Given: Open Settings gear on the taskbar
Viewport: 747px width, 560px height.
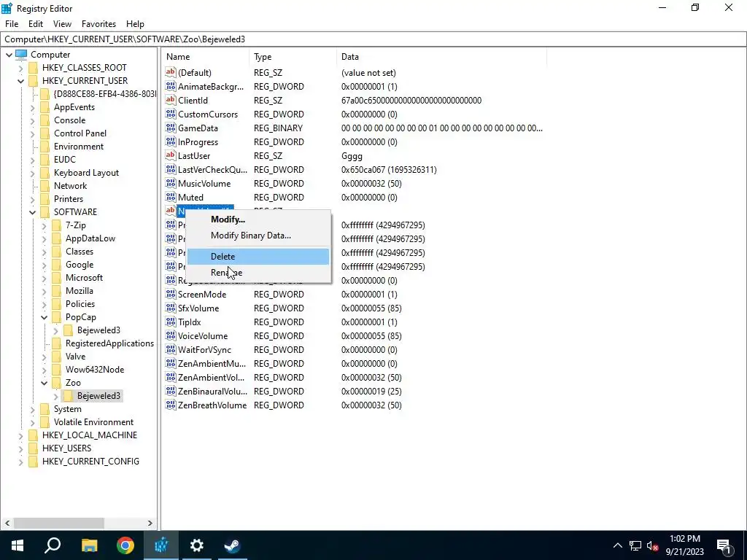Looking at the screenshot, I should [x=197, y=545].
